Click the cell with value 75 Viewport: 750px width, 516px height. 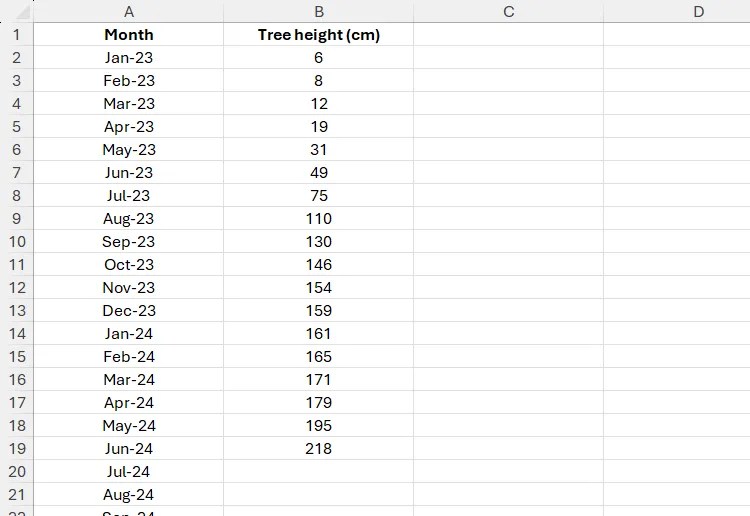319,196
